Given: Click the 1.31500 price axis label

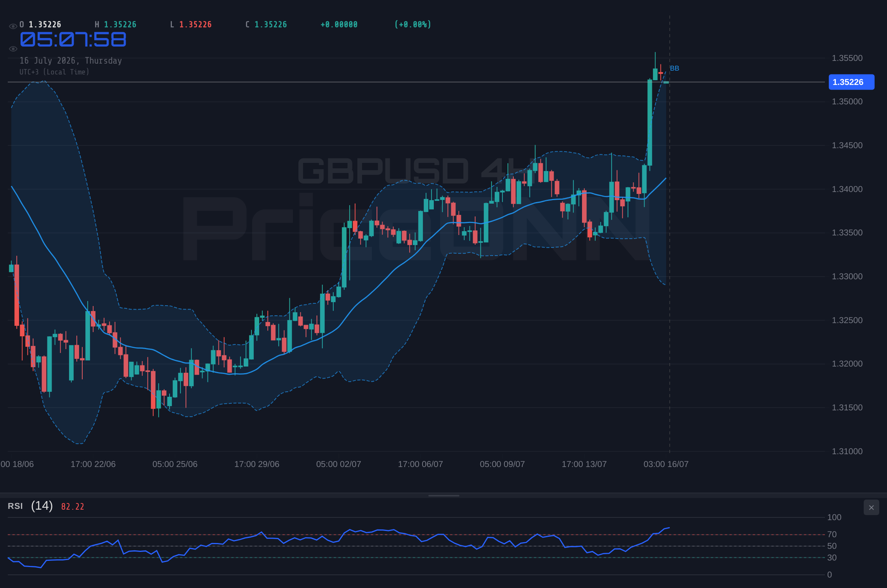Looking at the screenshot, I should coord(847,408).
